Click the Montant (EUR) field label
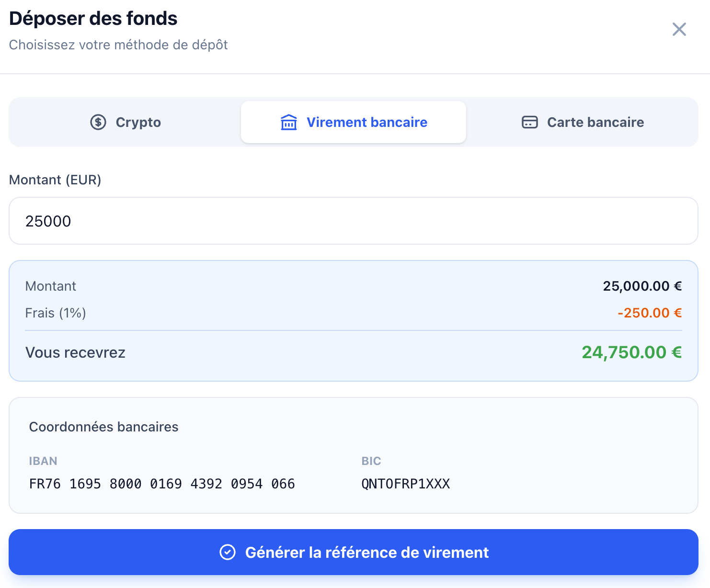 coord(55,180)
